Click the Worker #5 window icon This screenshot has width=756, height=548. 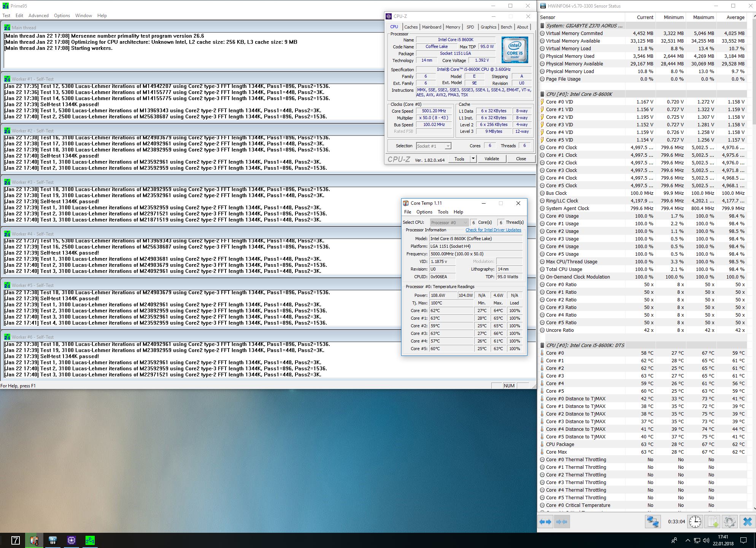[x=7, y=285]
